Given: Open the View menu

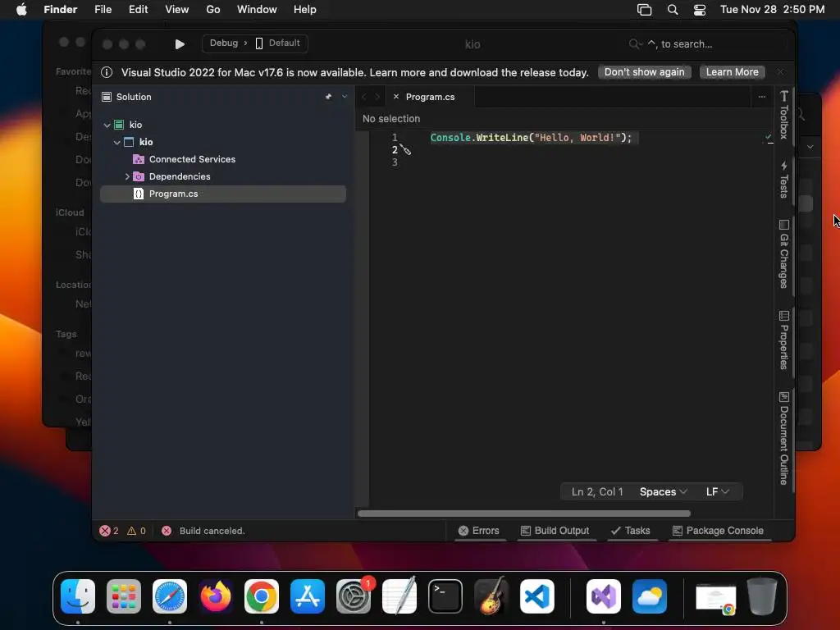Looking at the screenshot, I should click(177, 10).
